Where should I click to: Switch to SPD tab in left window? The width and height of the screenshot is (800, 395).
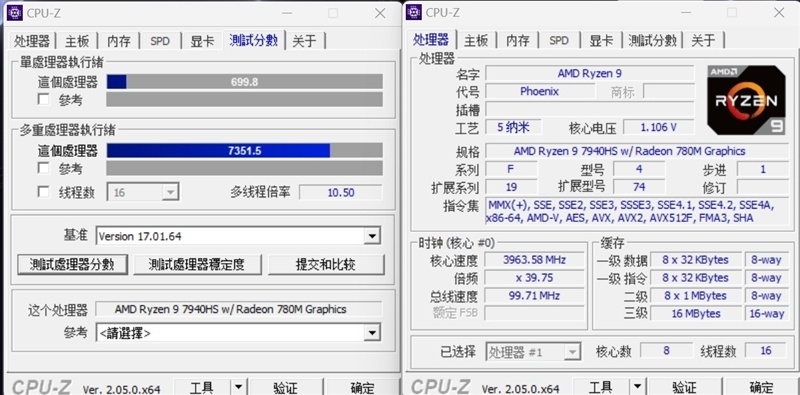point(160,41)
